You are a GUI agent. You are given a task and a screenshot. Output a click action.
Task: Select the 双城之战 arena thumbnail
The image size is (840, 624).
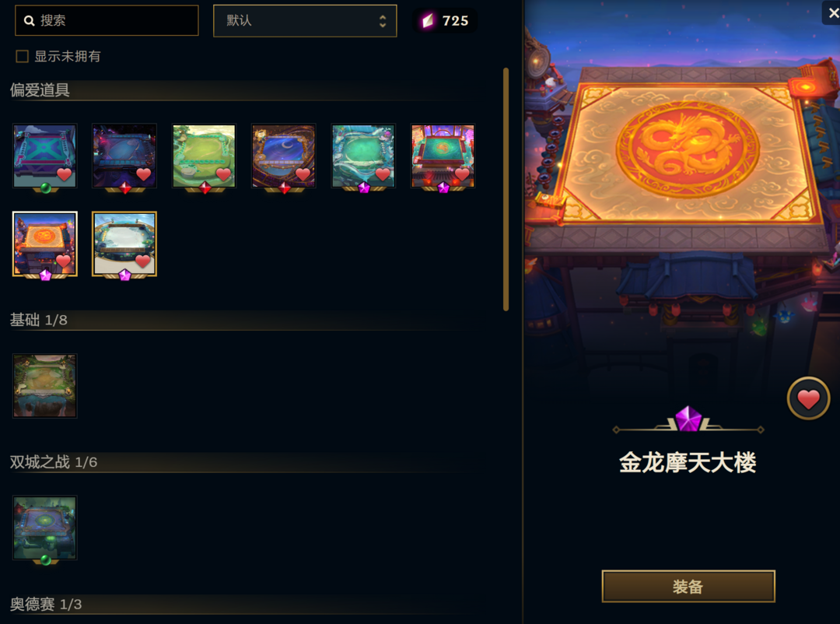tap(45, 528)
